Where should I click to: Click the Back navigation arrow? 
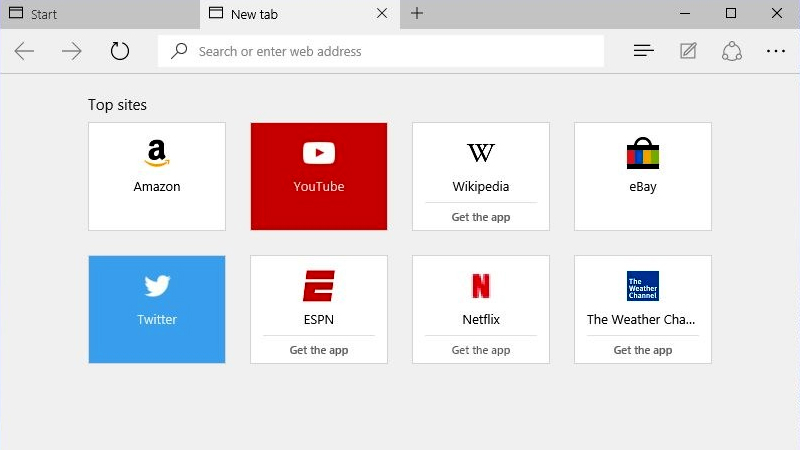click(x=25, y=51)
